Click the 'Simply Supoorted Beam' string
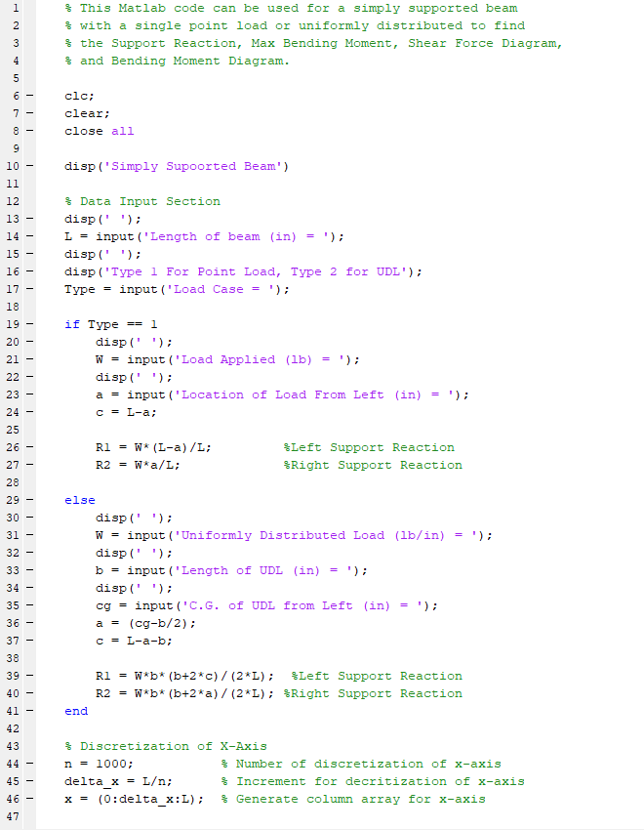 (x=193, y=166)
